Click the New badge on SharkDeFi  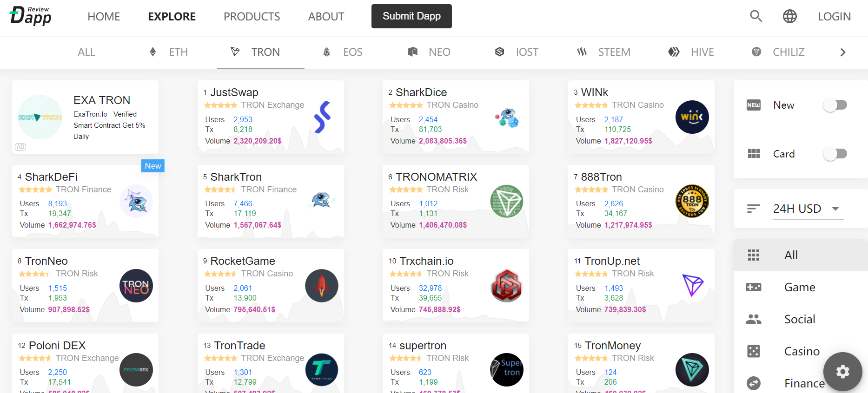tap(153, 166)
